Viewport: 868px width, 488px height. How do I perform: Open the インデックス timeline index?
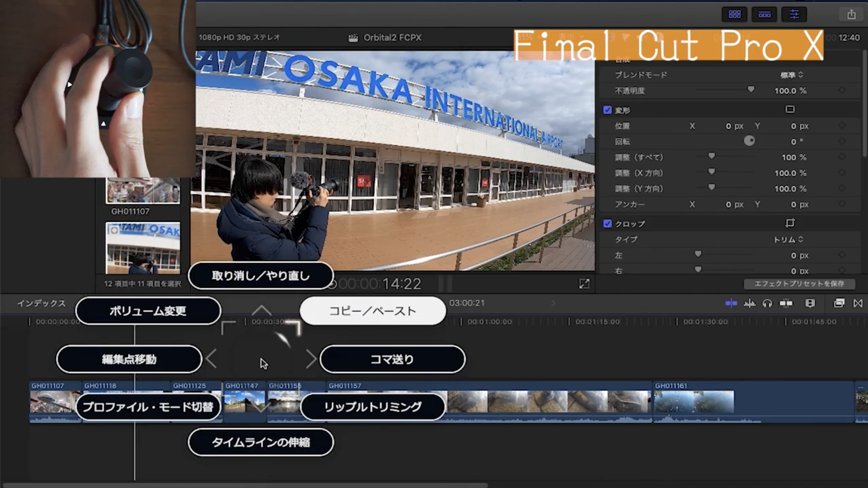click(41, 303)
